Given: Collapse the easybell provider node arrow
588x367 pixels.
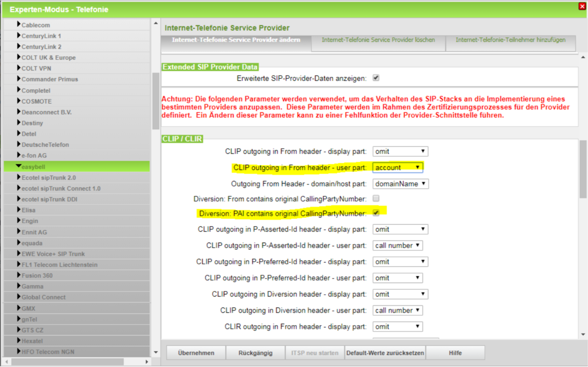Looking at the screenshot, I should tap(18, 166).
